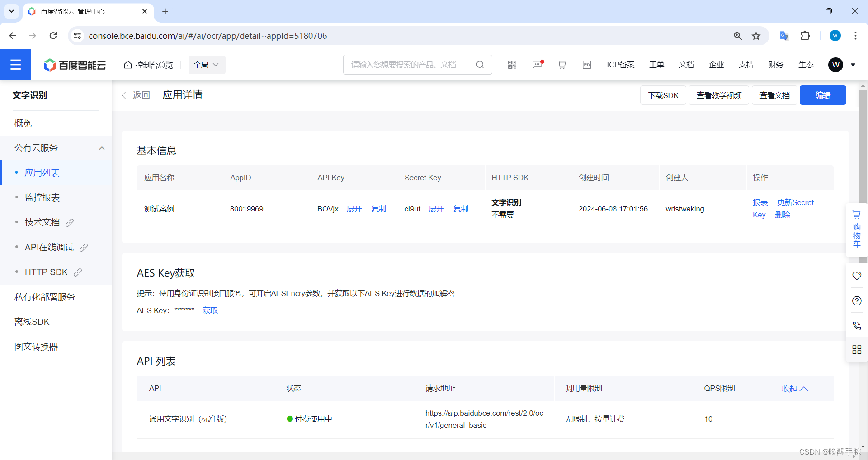Viewport: 868px width, 460px height.
Task: Open a new browser tab
Action: pyautogui.click(x=165, y=11)
